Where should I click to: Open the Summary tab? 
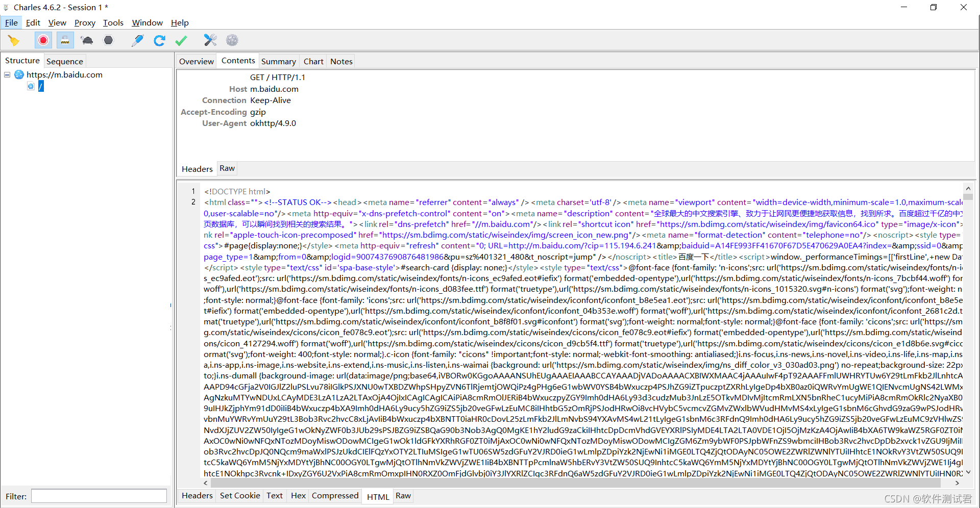[279, 61]
